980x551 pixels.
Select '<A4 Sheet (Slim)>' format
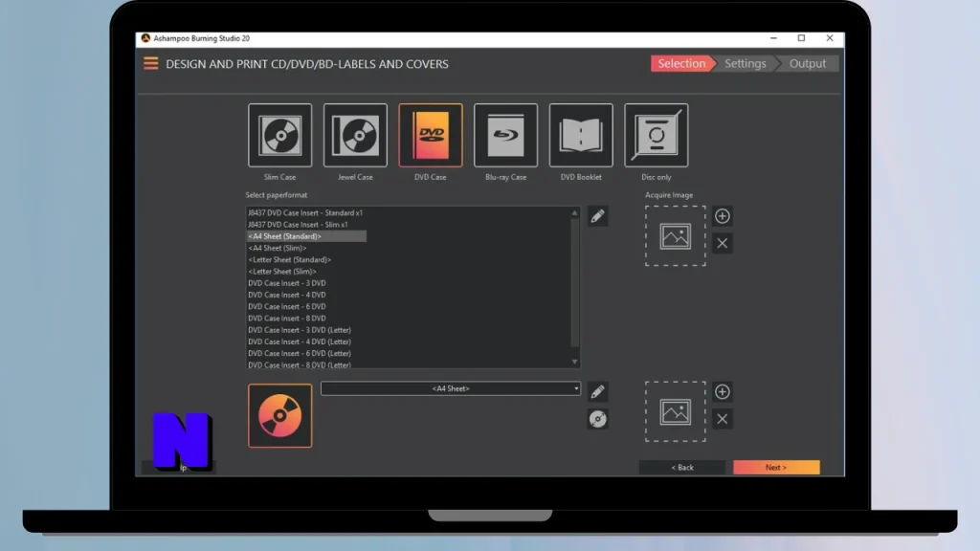[277, 248]
